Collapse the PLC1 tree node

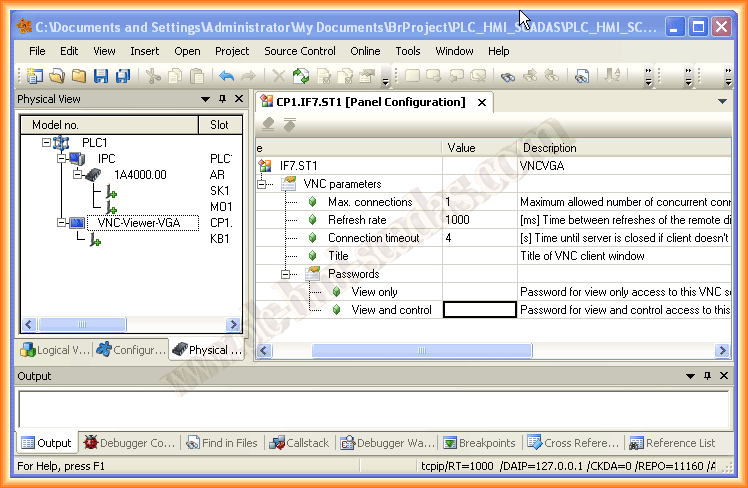coord(47,143)
